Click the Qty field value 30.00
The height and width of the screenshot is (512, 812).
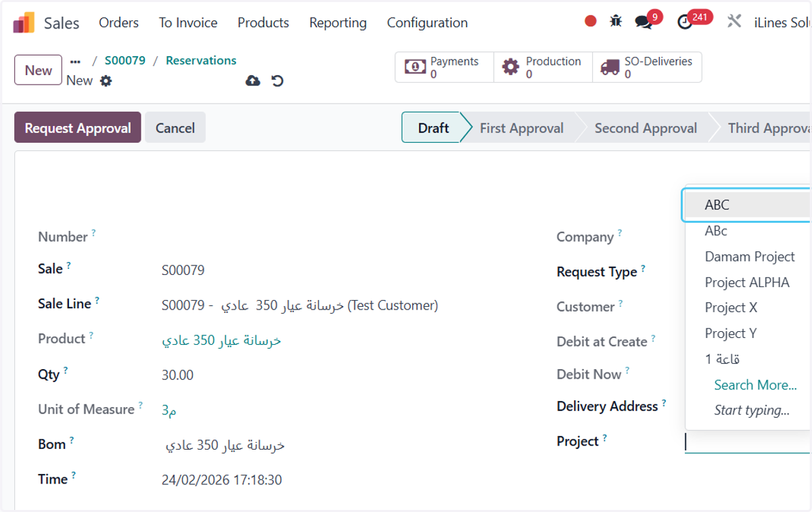pos(177,375)
